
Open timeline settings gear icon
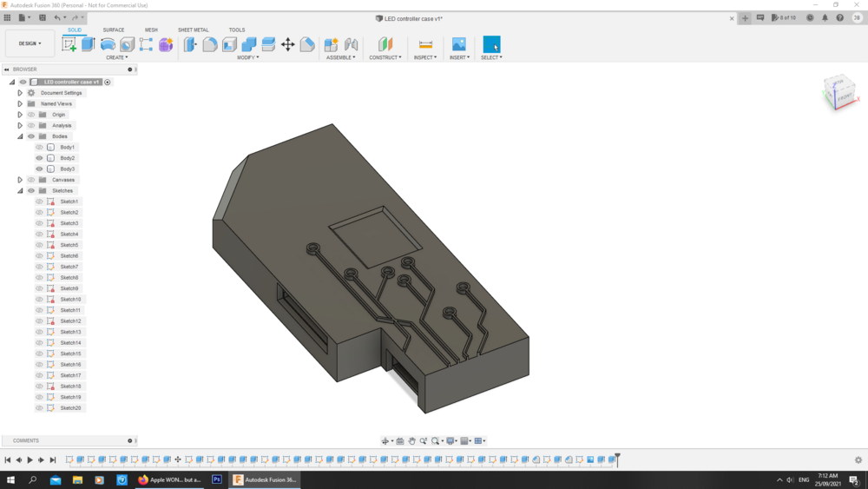[x=858, y=460]
